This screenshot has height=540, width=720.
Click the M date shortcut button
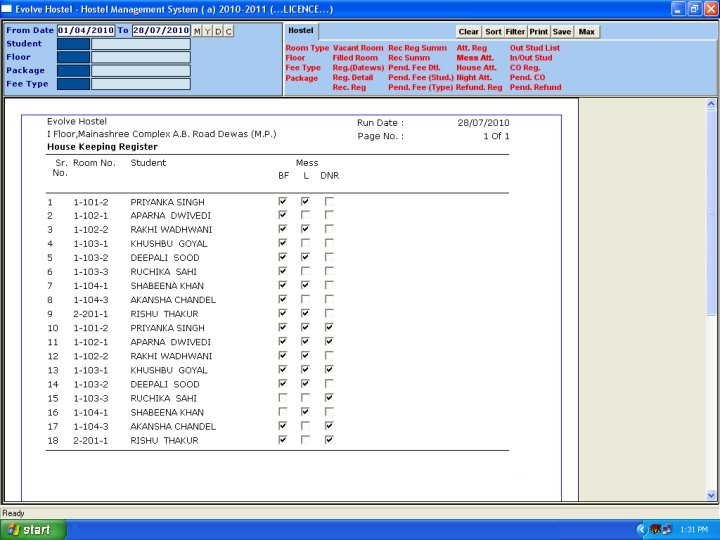coord(197,31)
